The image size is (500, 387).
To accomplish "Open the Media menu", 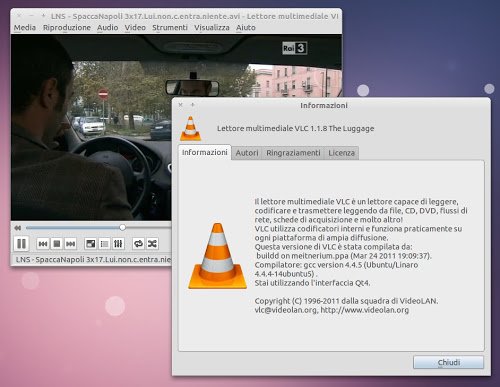I will pos(25,27).
